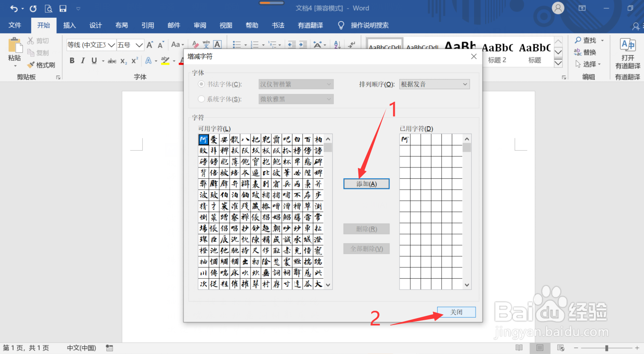Click the Shrink Font icon
Image resolution: width=644 pixels, height=354 pixels.
click(161, 45)
